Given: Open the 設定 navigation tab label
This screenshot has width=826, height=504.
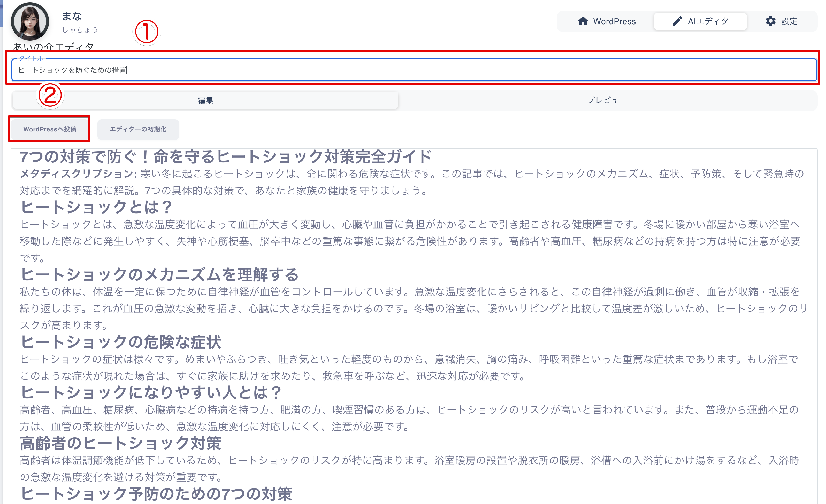Looking at the screenshot, I should pos(789,21).
